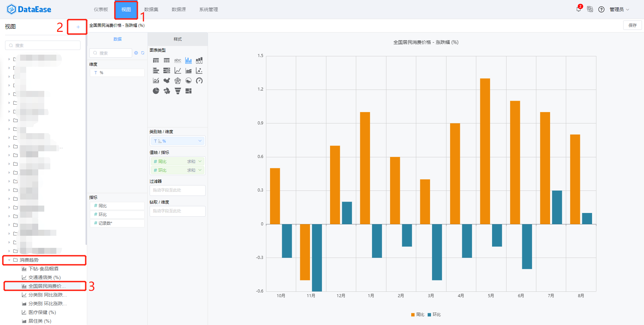Toggle the 环比 series in the legend

pos(435,315)
